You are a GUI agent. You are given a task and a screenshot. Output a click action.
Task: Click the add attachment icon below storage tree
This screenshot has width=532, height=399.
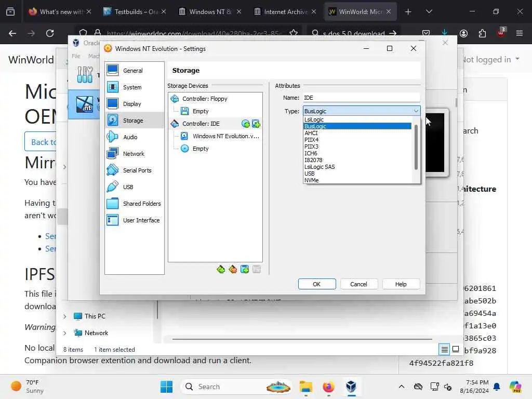pos(245,270)
